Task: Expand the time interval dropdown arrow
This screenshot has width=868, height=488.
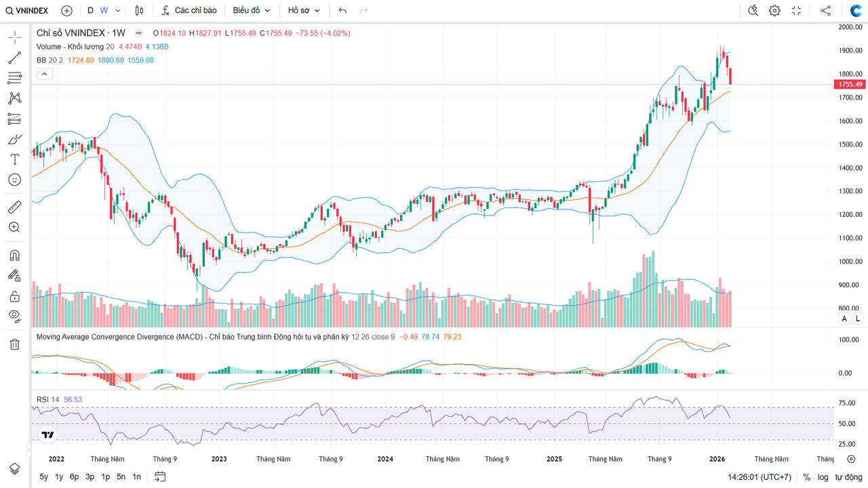Action: coord(118,10)
